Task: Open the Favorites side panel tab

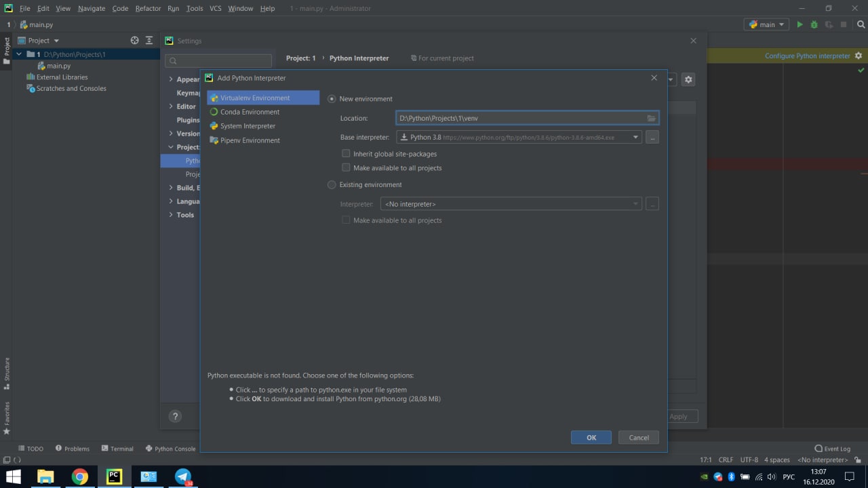Action: [7, 418]
